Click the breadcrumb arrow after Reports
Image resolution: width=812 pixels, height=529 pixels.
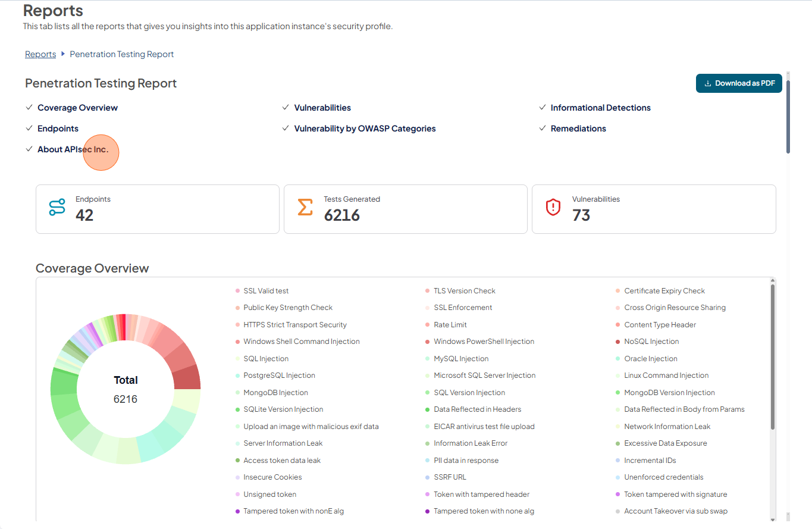click(x=63, y=54)
